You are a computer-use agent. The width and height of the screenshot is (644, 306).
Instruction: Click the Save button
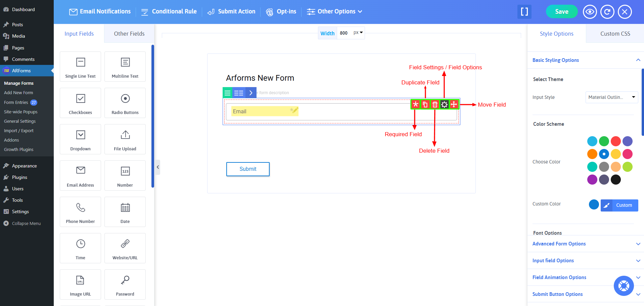561,12
